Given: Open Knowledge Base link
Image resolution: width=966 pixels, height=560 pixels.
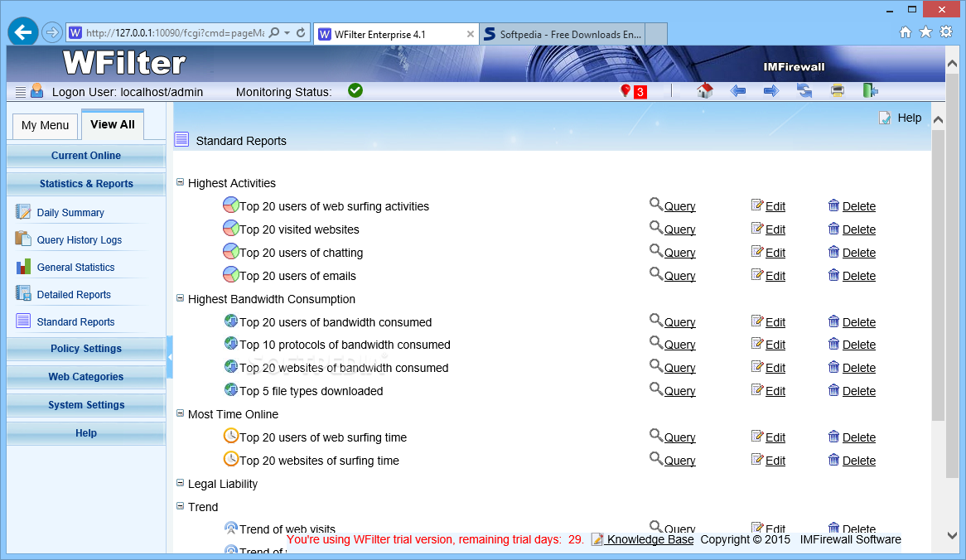Looking at the screenshot, I should coord(650,539).
